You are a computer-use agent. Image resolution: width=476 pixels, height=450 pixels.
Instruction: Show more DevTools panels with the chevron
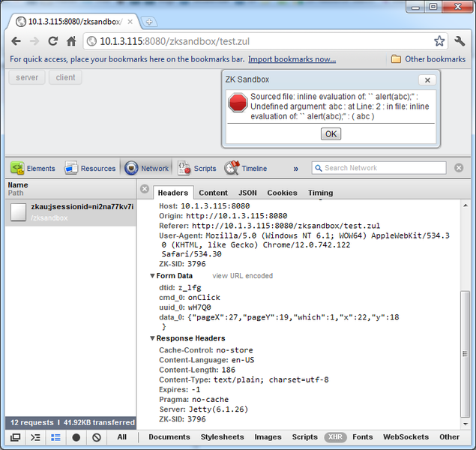coord(295,169)
